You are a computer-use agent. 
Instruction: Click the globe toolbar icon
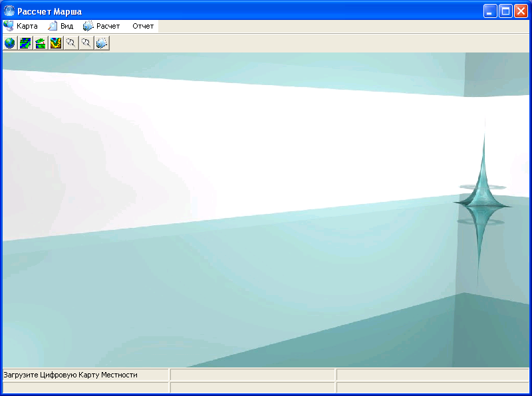pos(10,43)
